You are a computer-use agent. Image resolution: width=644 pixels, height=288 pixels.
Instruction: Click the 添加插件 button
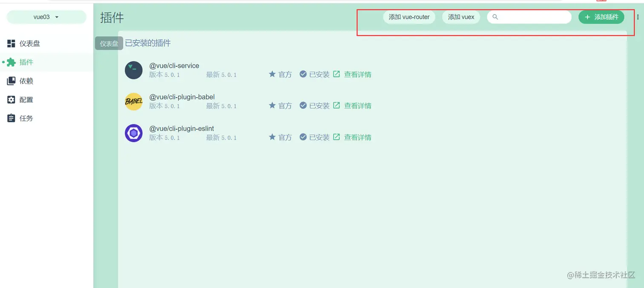tap(601, 17)
